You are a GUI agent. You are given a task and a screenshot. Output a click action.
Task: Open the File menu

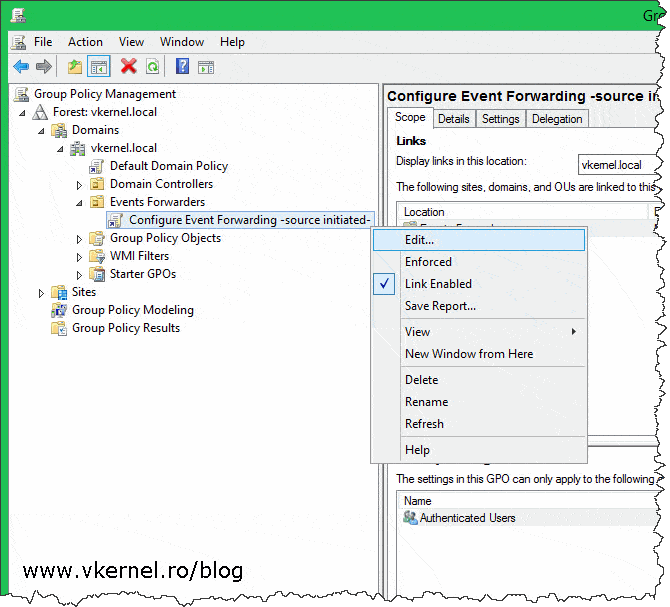(x=43, y=42)
